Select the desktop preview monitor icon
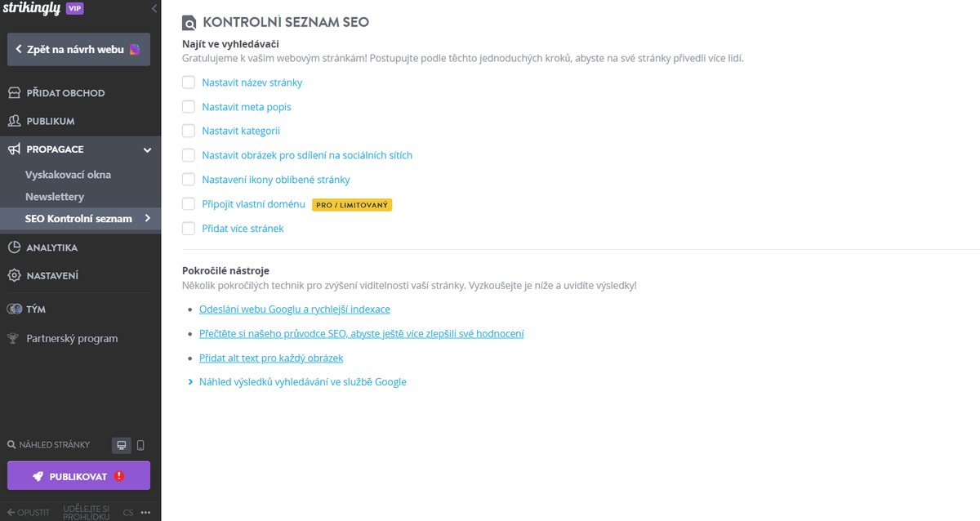The width and height of the screenshot is (980, 521). pos(121,444)
